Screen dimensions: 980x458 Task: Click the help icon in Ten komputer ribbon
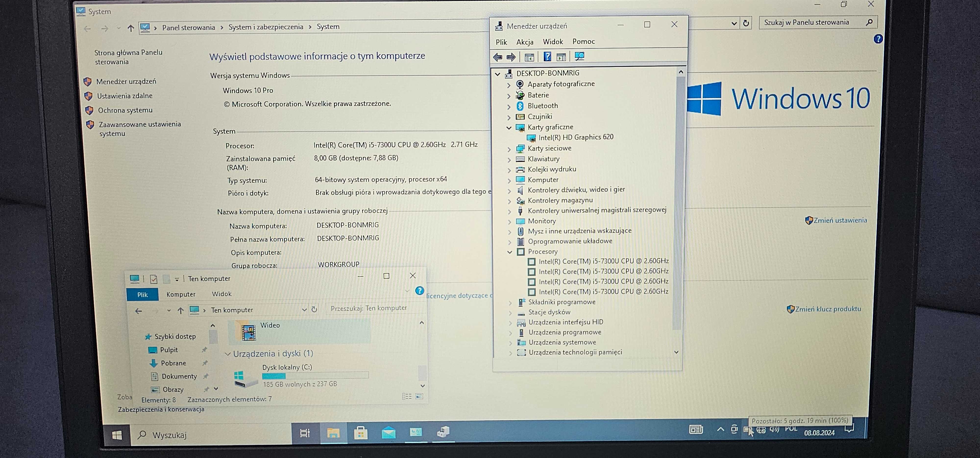coord(419,291)
